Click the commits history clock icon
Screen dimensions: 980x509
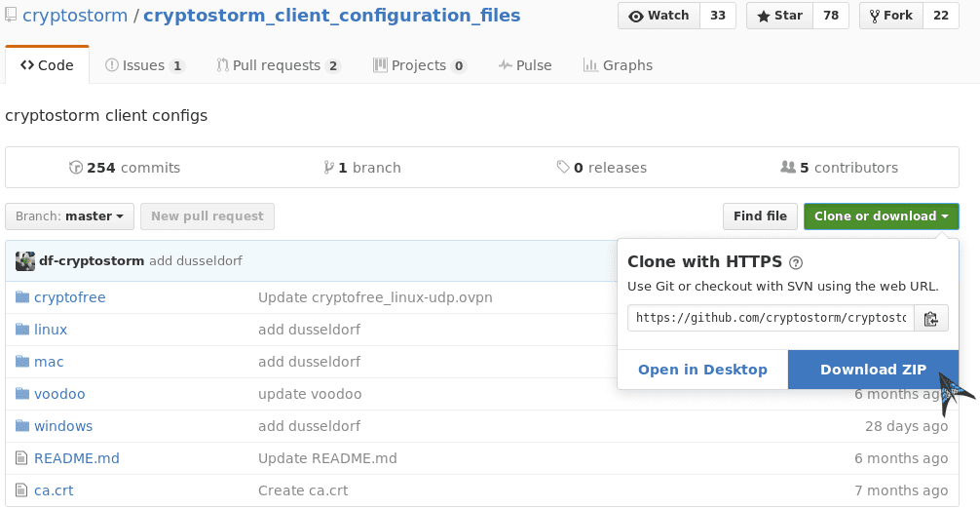coord(76,168)
